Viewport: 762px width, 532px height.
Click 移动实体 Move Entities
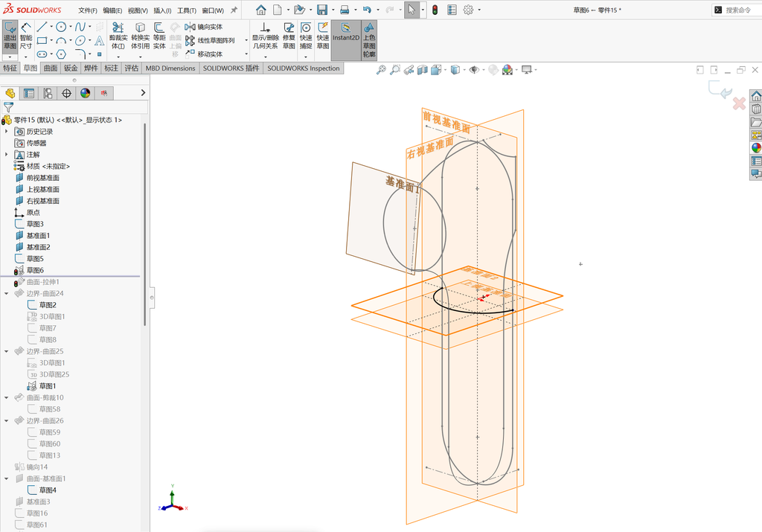(204, 54)
